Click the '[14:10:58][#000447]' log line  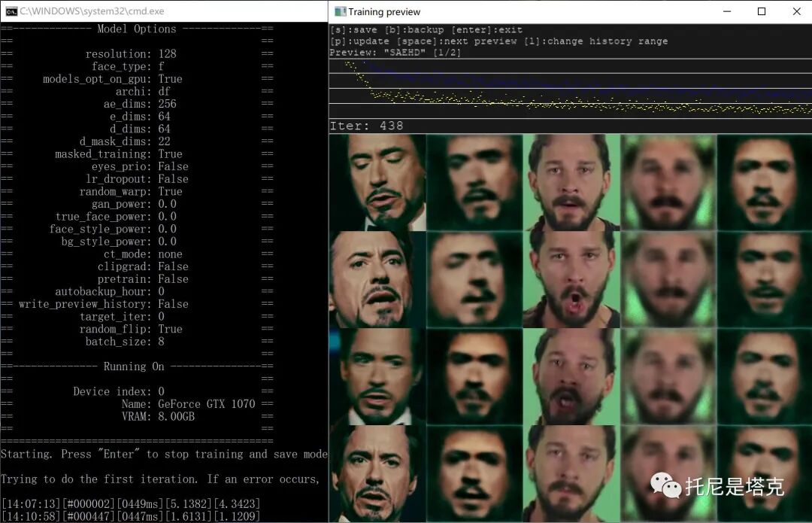pyautogui.click(x=131, y=516)
